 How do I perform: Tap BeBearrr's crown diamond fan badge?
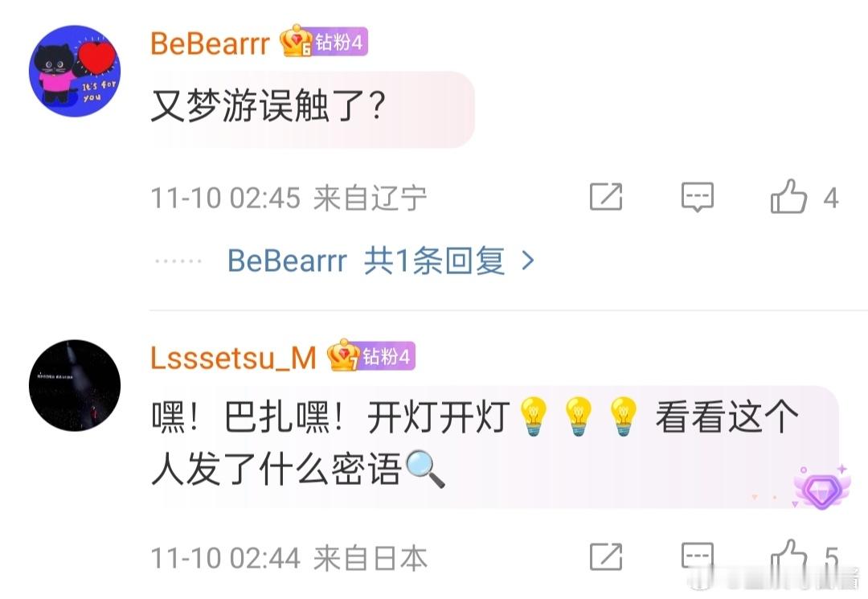pos(324,42)
